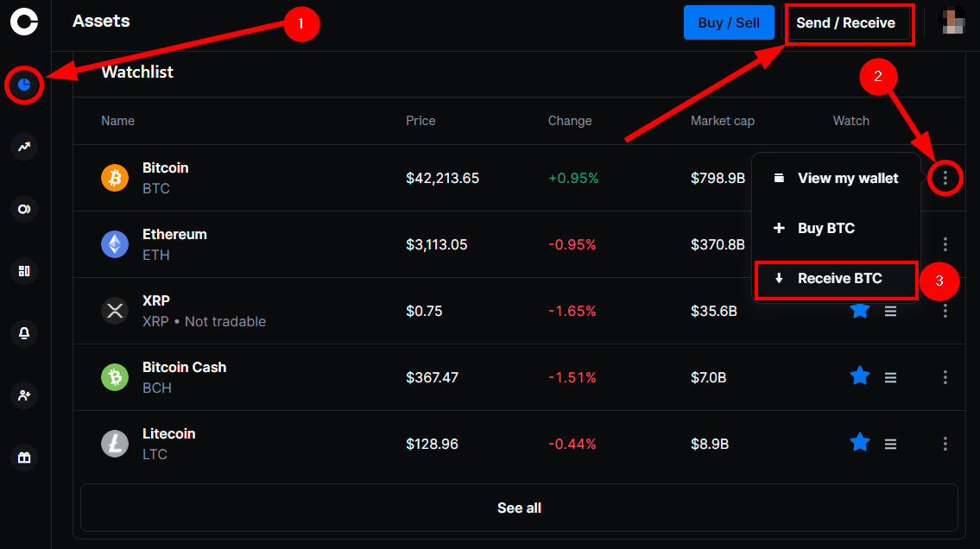
Task: Open the Notifications bell sidebar icon
Action: [24, 333]
